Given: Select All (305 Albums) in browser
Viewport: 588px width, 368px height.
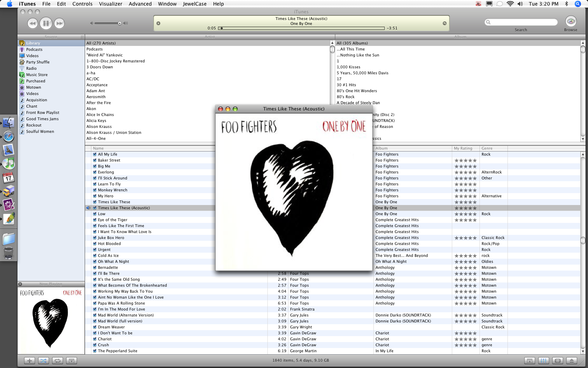Looking at the screenshot, I should 458,43.
